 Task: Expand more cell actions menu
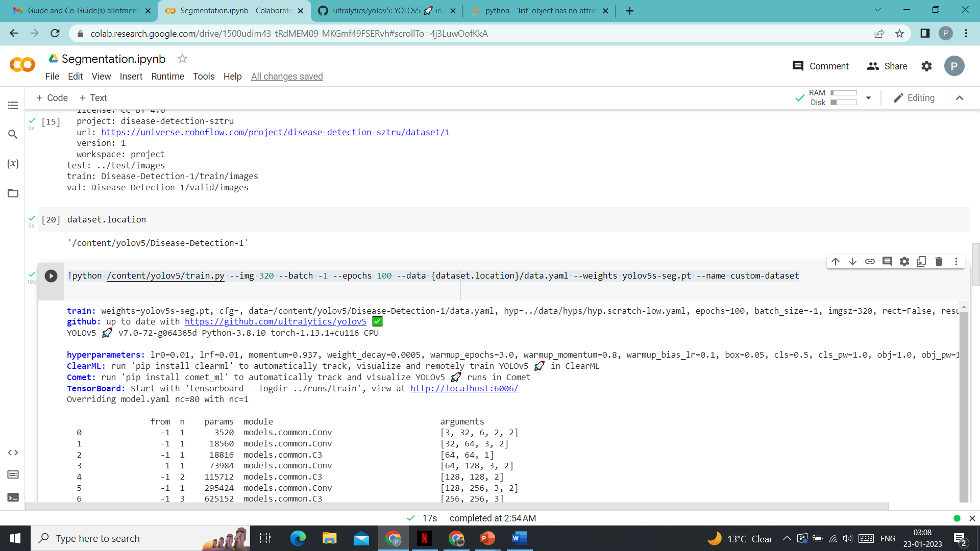pyautogui.click(x=957, y=261)
